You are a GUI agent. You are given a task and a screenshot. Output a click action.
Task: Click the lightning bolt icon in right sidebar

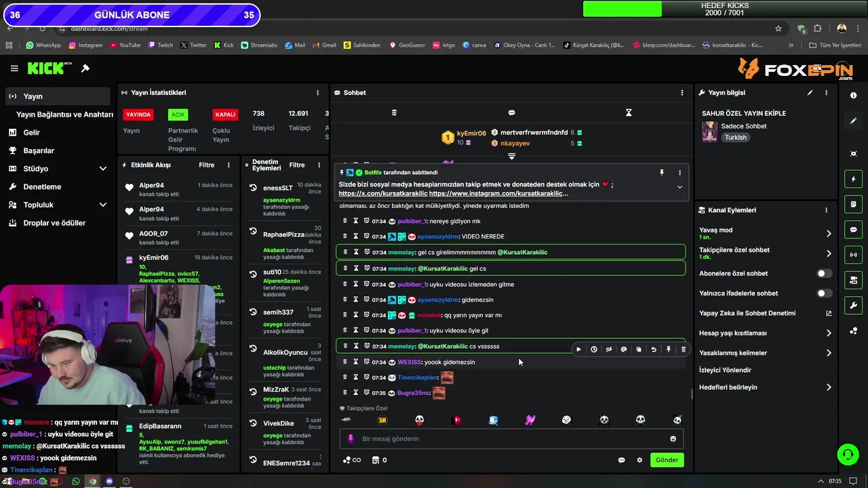[x=853, y=179]
